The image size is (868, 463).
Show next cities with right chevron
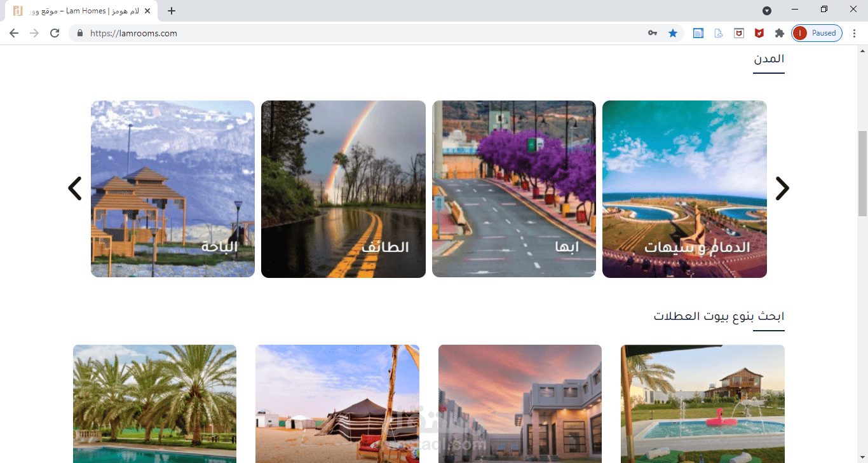[x=782, y=188]
